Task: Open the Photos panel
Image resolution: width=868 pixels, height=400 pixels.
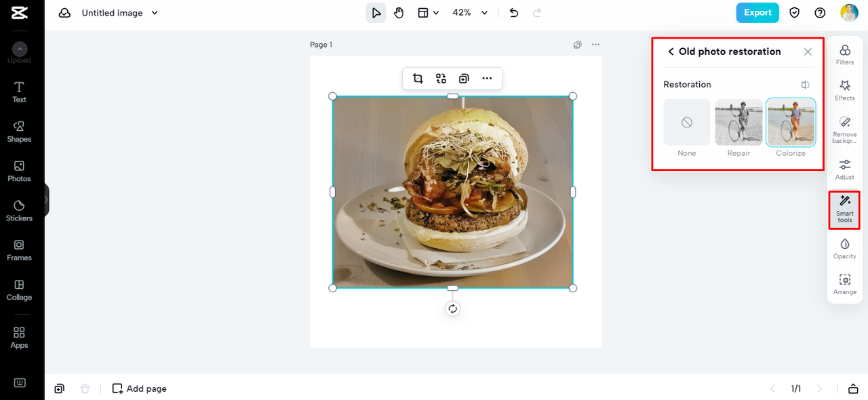Action: coord(19,172)
